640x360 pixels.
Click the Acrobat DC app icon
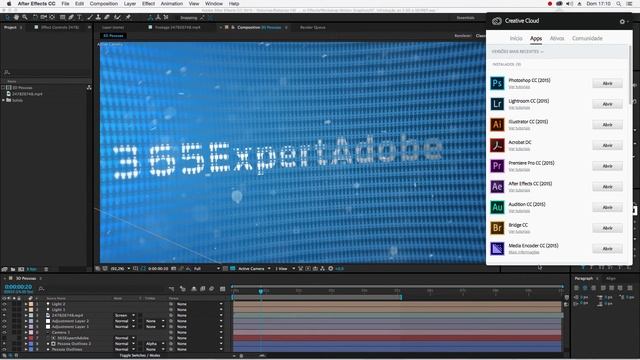497,145
